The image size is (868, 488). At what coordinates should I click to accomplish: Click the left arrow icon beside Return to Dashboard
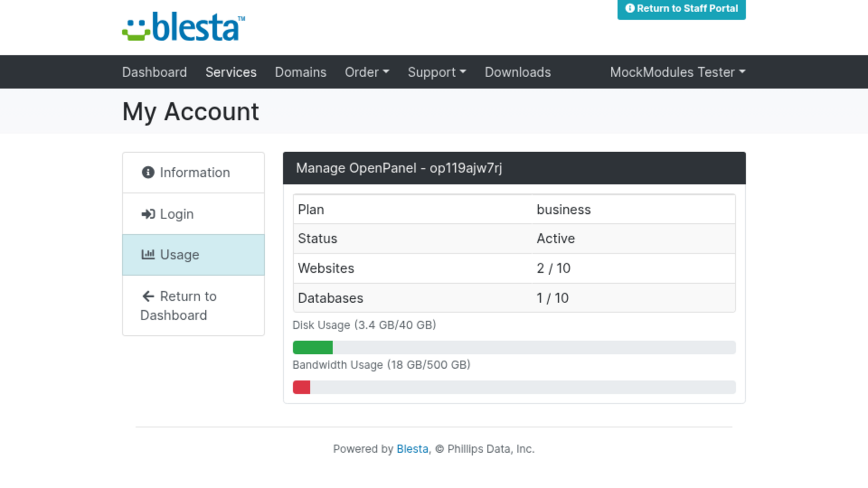click(148, 296)
